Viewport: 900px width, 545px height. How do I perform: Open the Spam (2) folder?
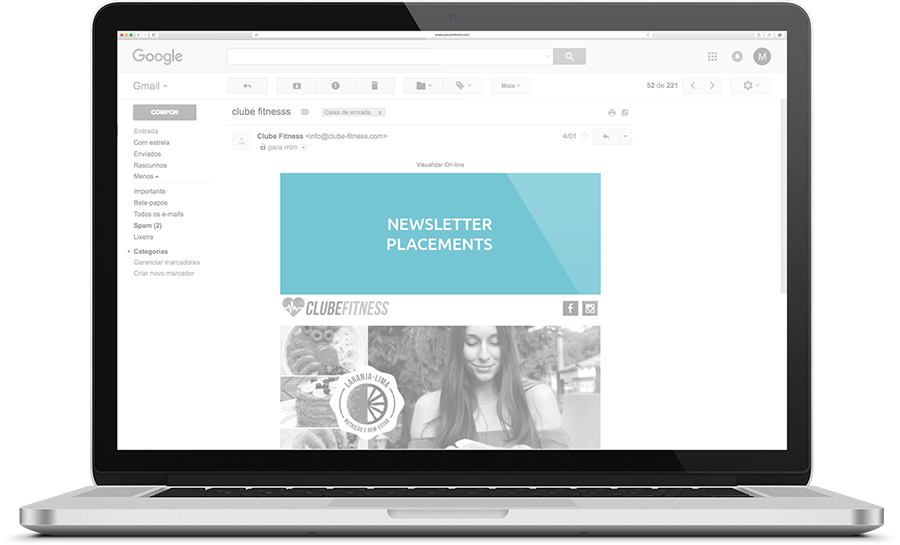click(148, 226)
